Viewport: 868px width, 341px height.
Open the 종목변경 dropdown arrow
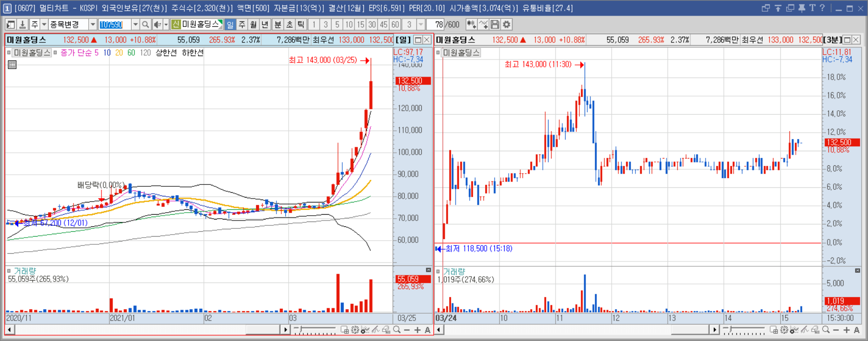(x=93, y=24)
